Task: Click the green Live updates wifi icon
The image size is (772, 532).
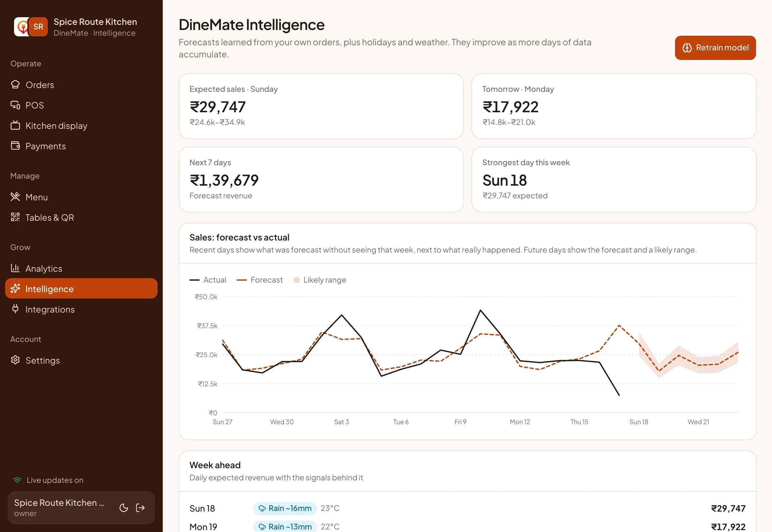Action: [17, 480]
